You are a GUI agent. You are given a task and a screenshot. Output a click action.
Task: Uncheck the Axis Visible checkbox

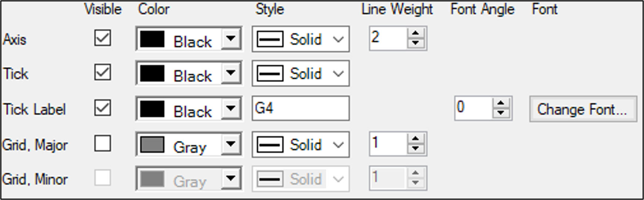point(103,38)
